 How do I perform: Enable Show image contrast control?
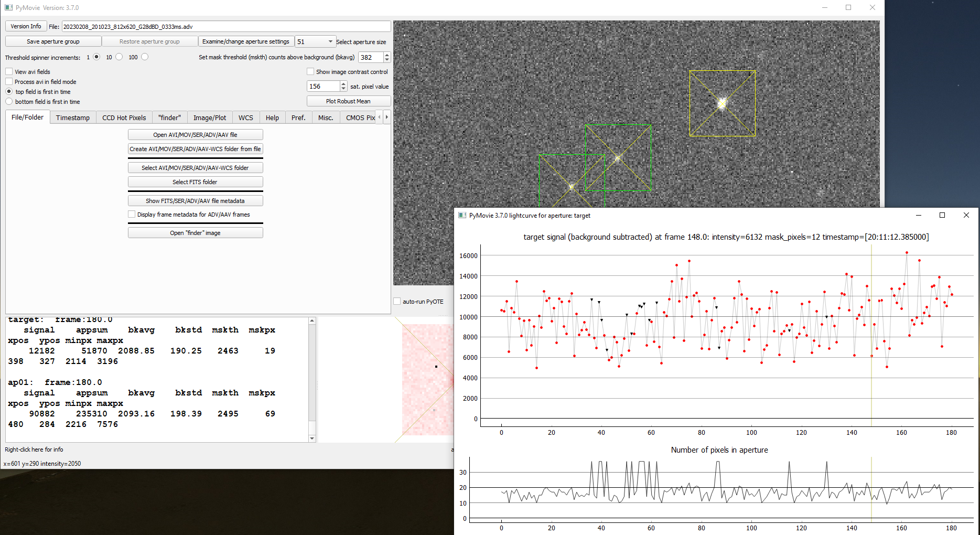310,71
